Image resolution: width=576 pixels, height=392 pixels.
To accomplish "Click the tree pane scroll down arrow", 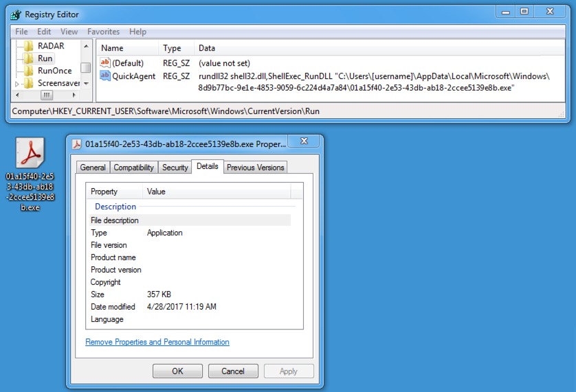I will point(86,84).
